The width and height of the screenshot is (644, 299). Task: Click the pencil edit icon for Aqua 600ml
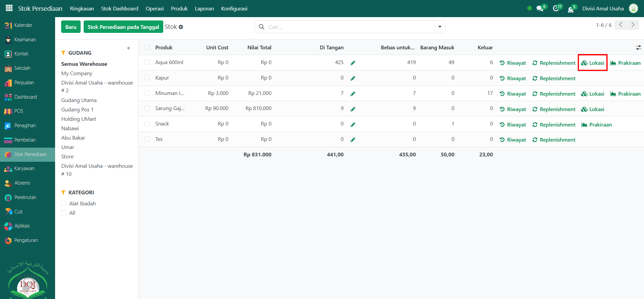point(353,63)
